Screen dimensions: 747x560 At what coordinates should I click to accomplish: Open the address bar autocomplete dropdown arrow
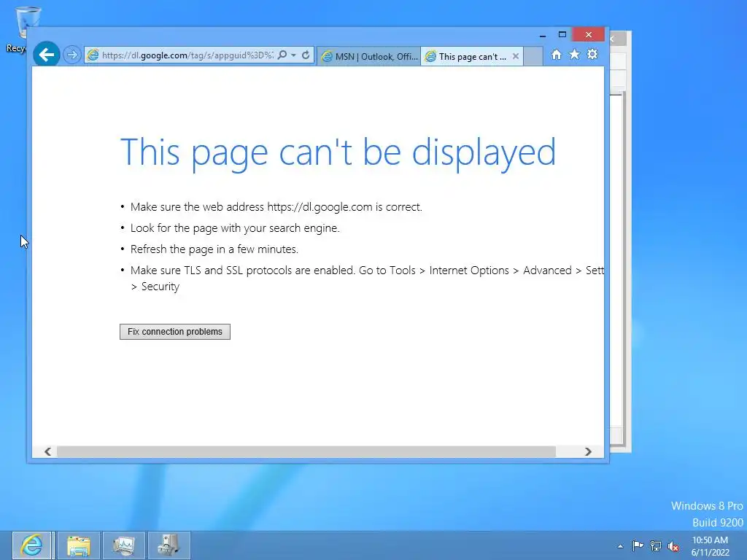click(x=293, y=55)
